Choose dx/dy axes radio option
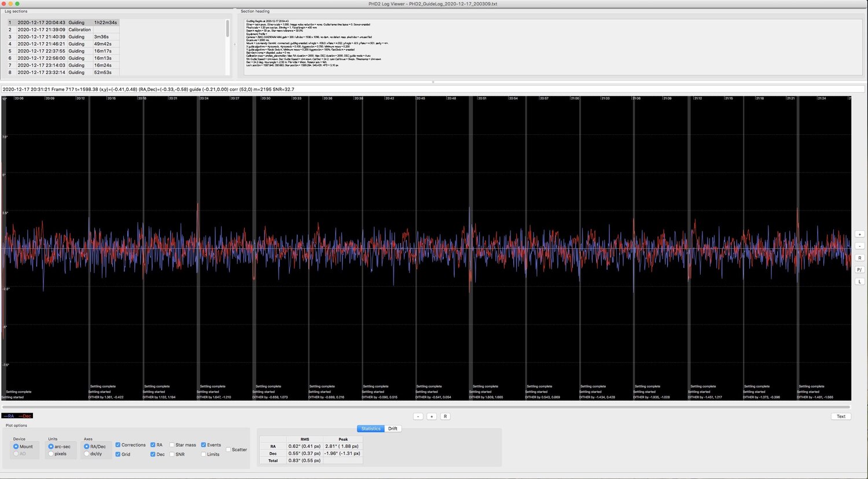The height and width of the screenshot is (479, 868). (x=87, y=454)
